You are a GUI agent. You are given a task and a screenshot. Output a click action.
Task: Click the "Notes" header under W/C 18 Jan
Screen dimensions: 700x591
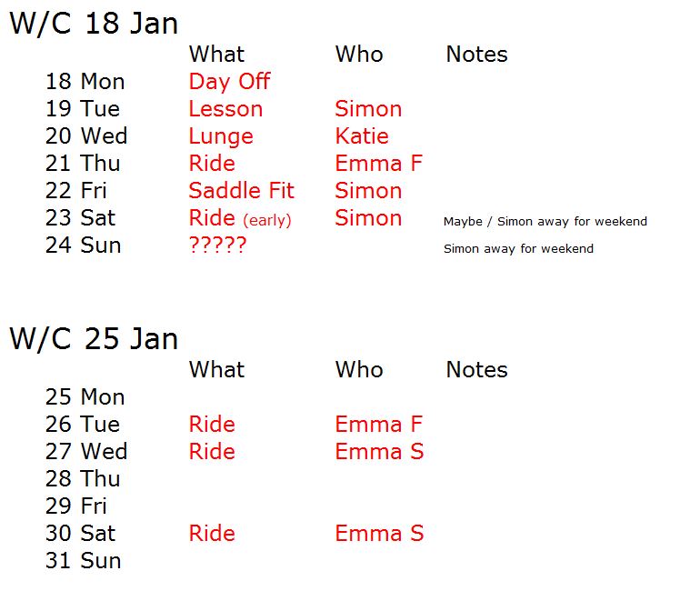pyautogui.click(x=476, y=55)
